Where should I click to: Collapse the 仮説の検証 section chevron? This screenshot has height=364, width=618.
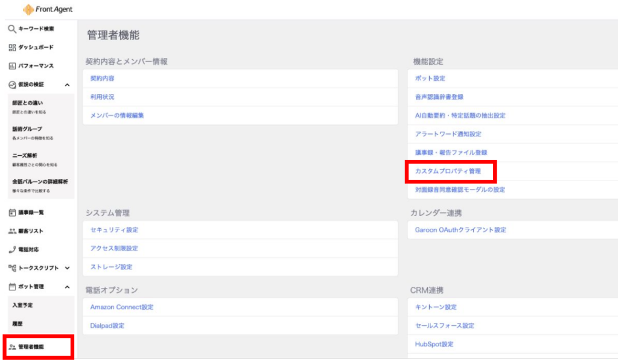tap(67, 85)
